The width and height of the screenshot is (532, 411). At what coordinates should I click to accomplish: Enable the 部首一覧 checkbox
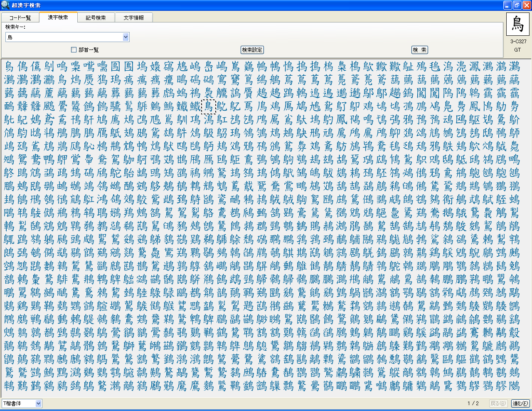74,50
